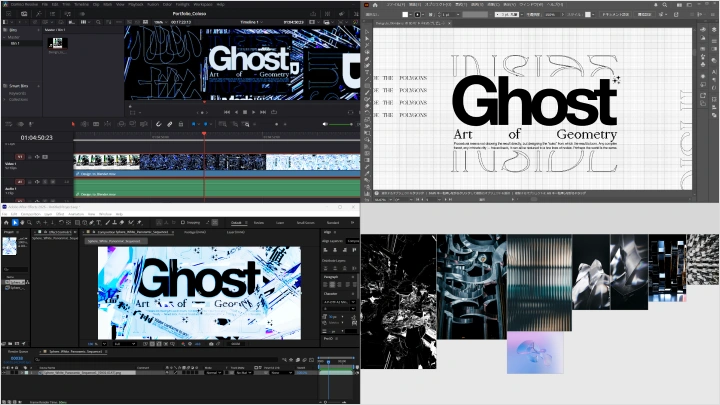Image resolution: width=720 pixels, height=405 pixels.
Task: Click the After Effects timeline current time display
Action: (17, 358)
